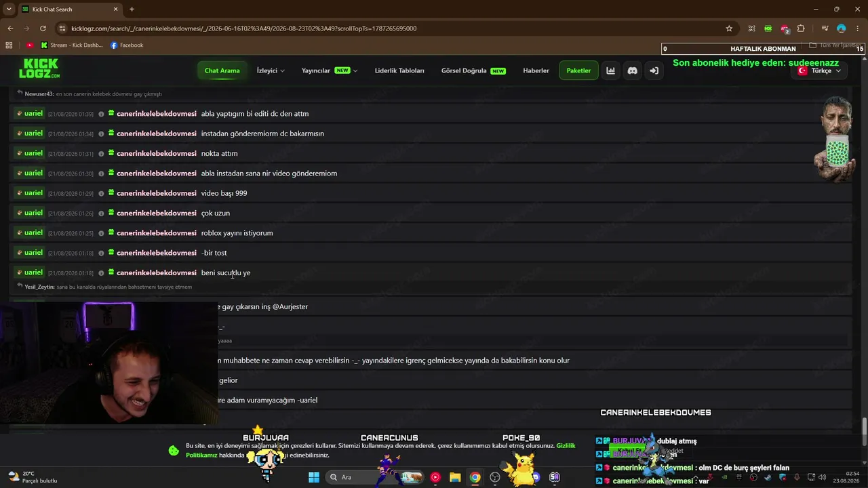Show info for the 01:31 message

click(x=101, y=154)
